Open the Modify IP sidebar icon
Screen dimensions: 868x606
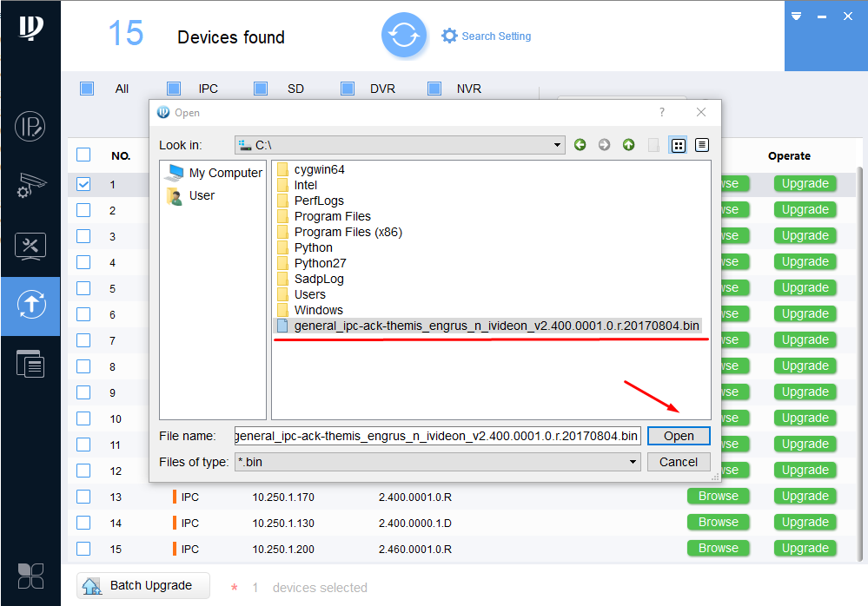click(x=30, y=127)
